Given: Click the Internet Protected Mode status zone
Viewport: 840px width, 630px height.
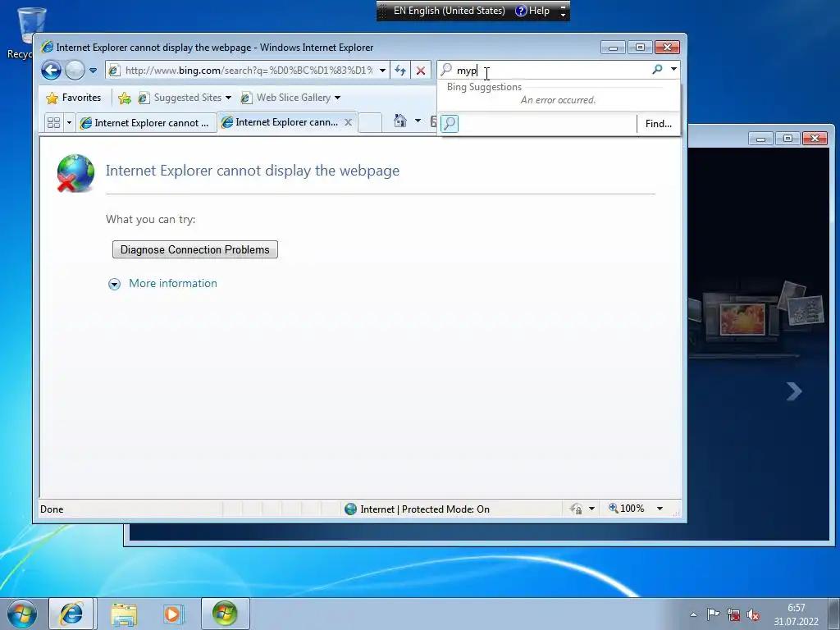Looking at the screenshot, I should coord(418,509).
